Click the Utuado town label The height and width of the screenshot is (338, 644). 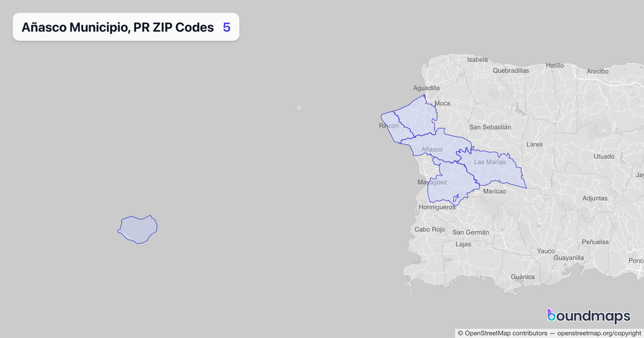pyautogui.click(x=604, y=157)
